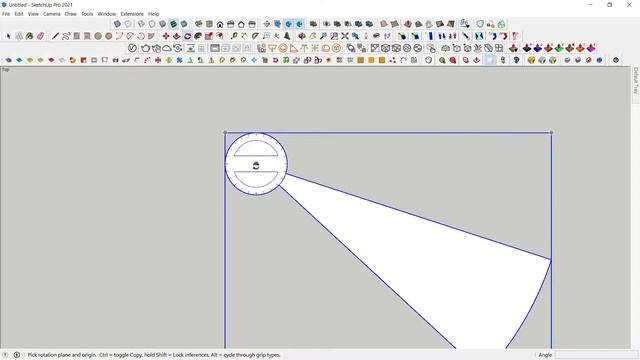Switch to the Iso view

[198, 24]
